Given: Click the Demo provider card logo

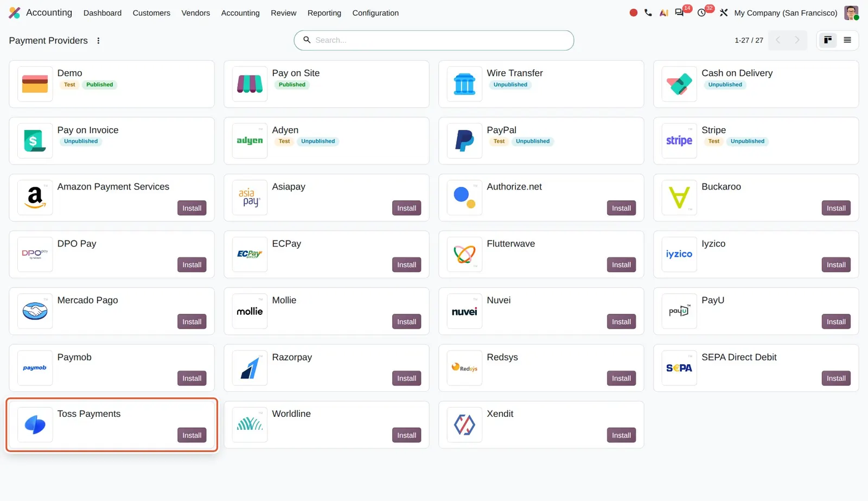Looking at the screenshot, I should pos(35,84).
